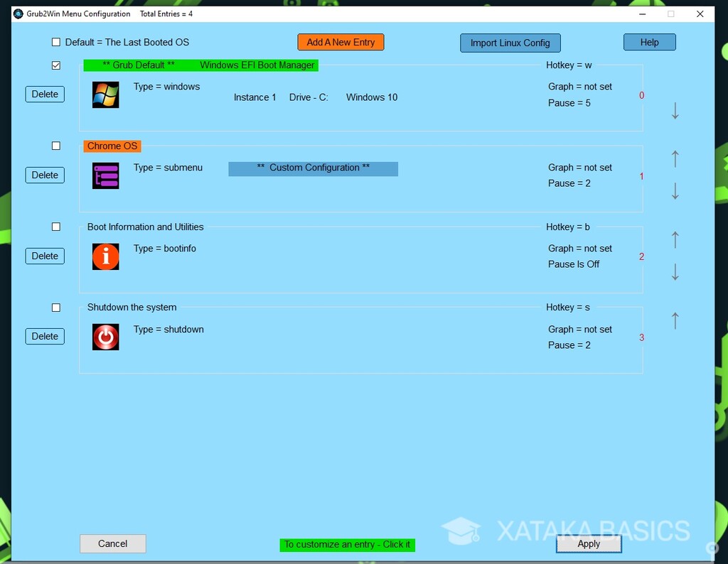Viewport: 728px width, 564px height.
Task: Move Windows EFI Boot Manager entry down
Action: 675,111
